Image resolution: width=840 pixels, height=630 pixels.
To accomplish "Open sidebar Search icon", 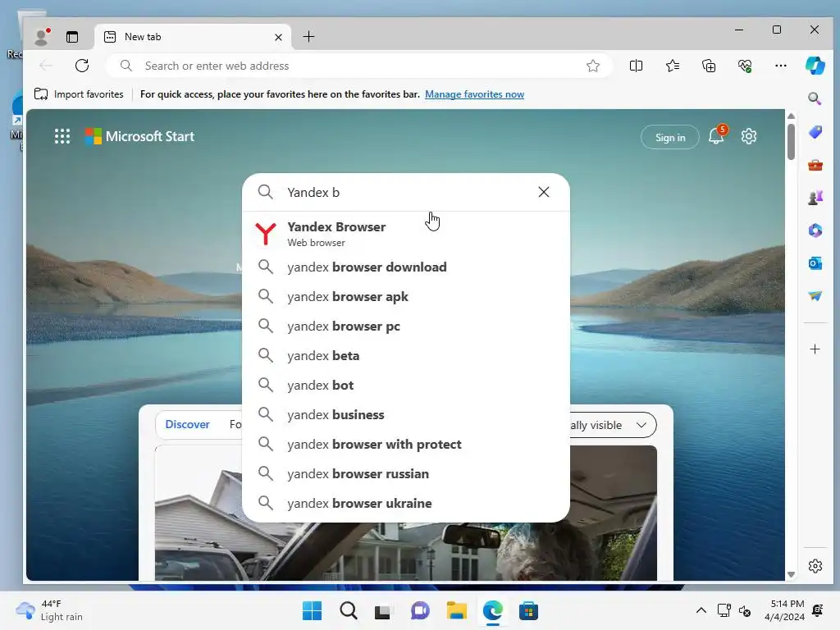I will (815, 98).
